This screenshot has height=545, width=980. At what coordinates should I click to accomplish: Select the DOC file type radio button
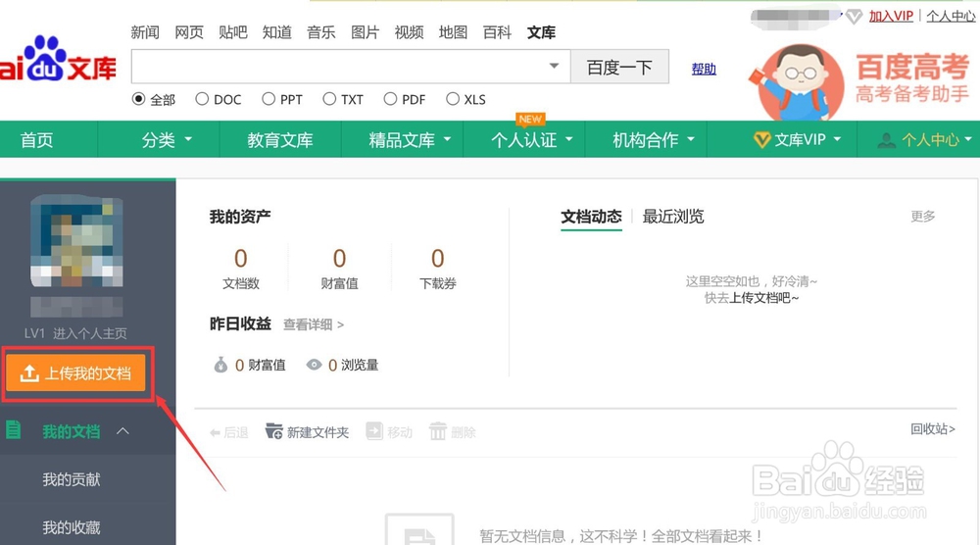[x=202, y=99]
